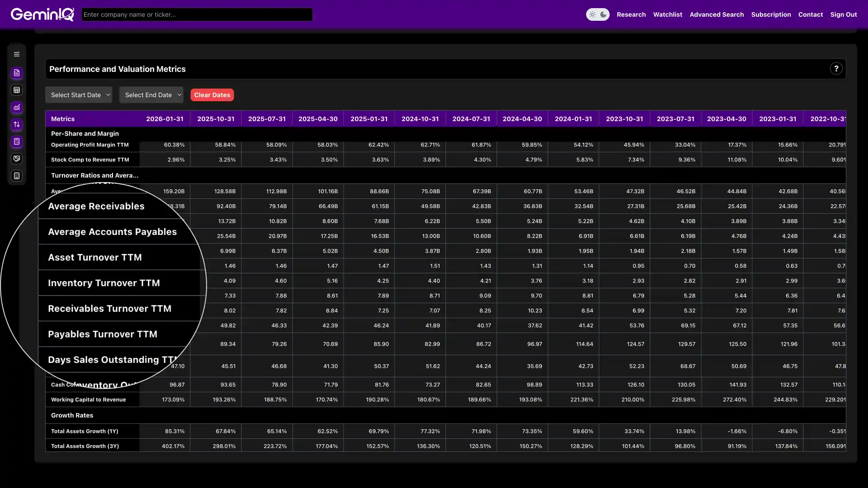Open the handshake partnerships sidebar icon
This screenshot has height=488, width=868.
click(17, 159)
